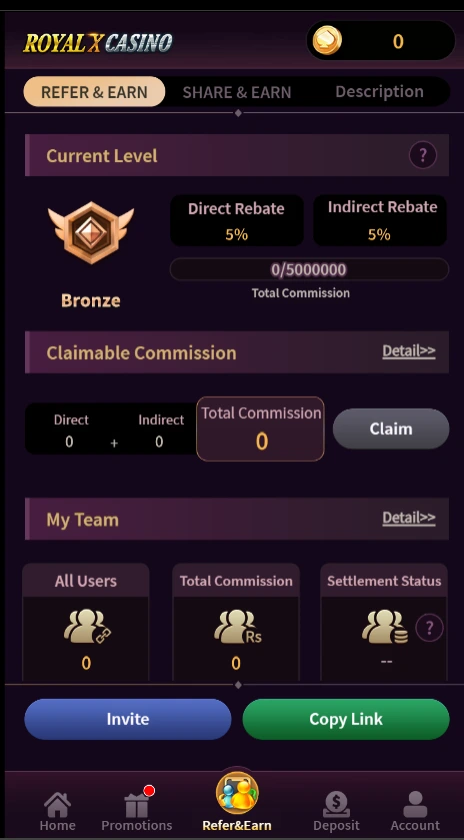The height and width of the screenshot is (840, 464).
Task: Open Claimable Commission Detail link
Action: tap(409, 351)
